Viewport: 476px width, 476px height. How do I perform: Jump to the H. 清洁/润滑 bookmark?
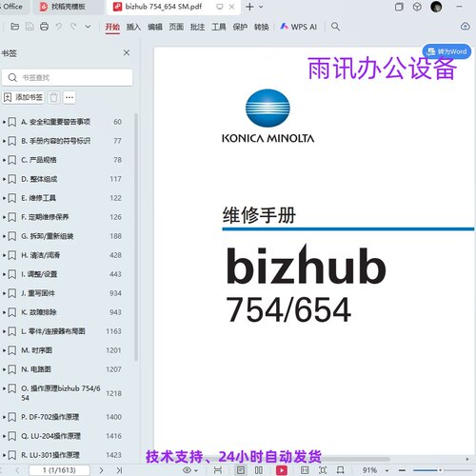coord(40,255)
